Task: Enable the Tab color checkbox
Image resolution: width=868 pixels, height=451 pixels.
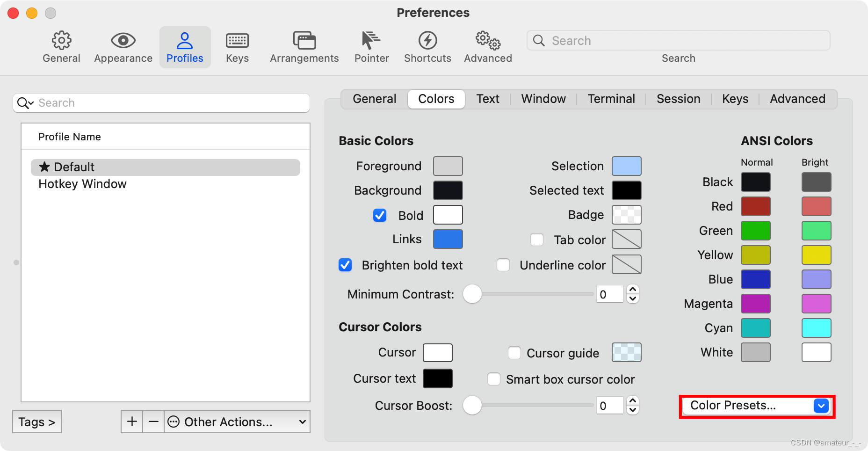Action: pyautogui.click(x=537, y=240)
